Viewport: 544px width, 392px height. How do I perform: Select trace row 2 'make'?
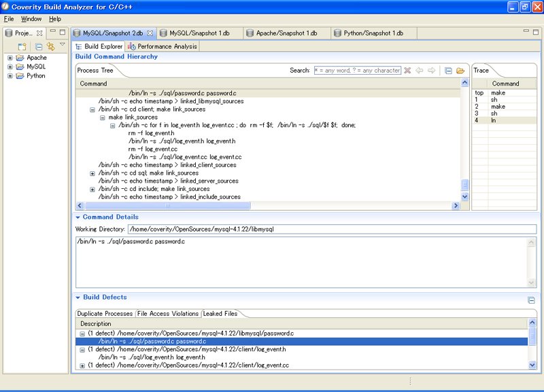[x=504, y=107]
